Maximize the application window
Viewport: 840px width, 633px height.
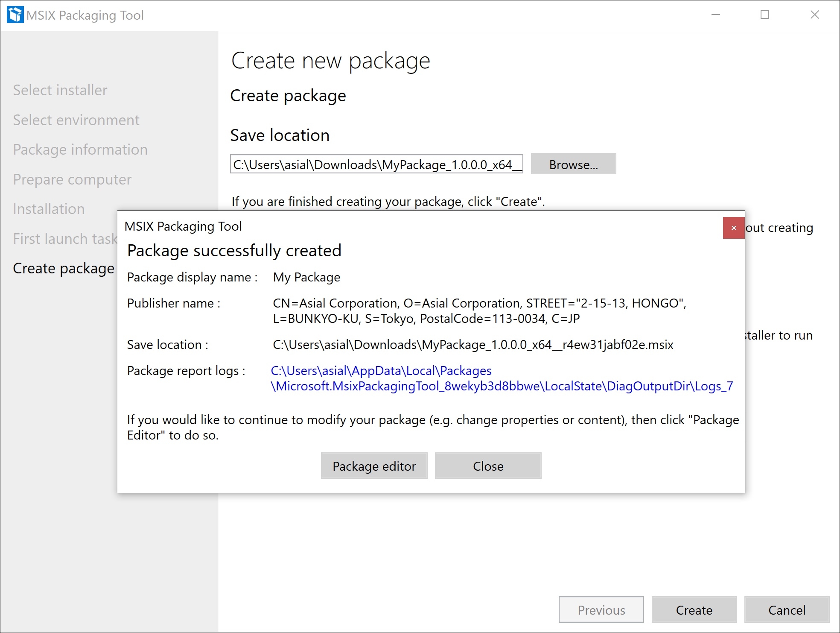point(765,15)
